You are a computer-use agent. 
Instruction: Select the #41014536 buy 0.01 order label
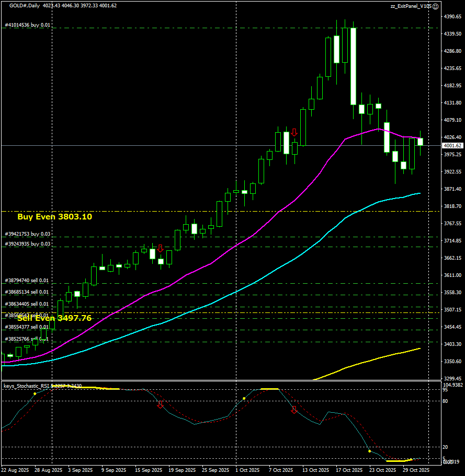pos(27,25)
